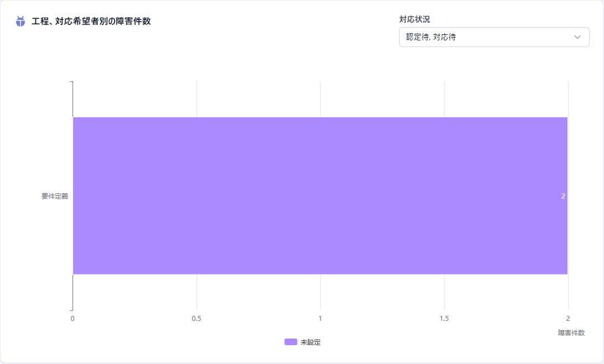Viewport: 604px width, 364px height.
Task: Click the 2 tick label on the x-axis
Action: (567, 319)
